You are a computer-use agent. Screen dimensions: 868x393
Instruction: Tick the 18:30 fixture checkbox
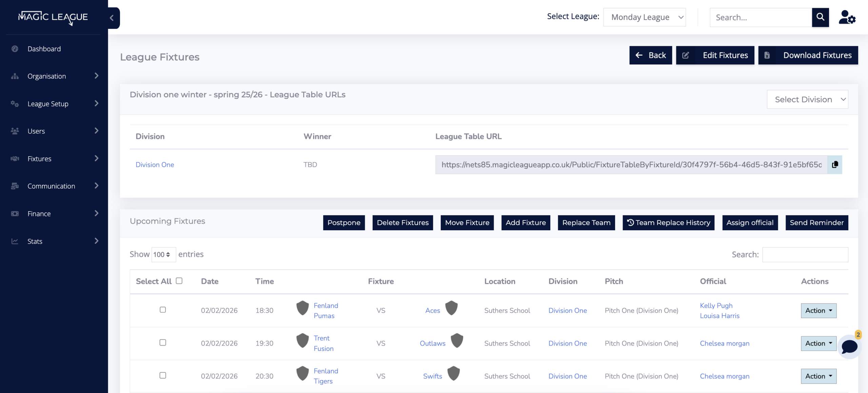tap(163, 310)
